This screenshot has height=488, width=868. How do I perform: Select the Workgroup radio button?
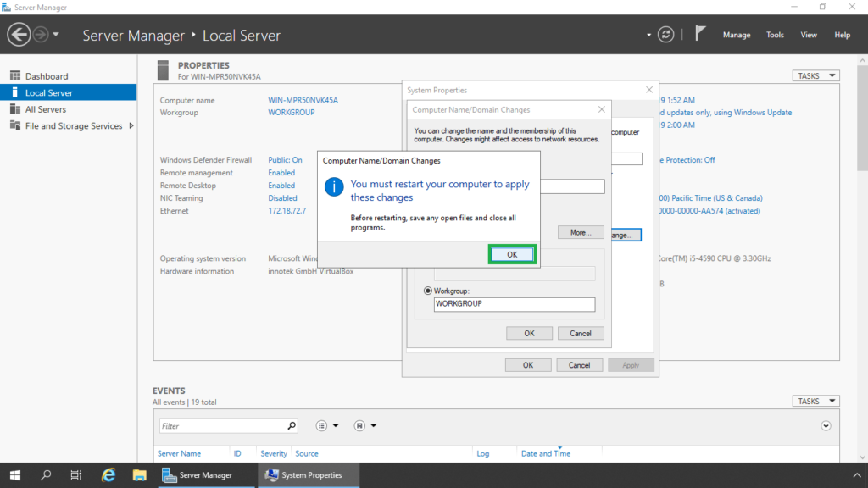click(x=427, y=291)
